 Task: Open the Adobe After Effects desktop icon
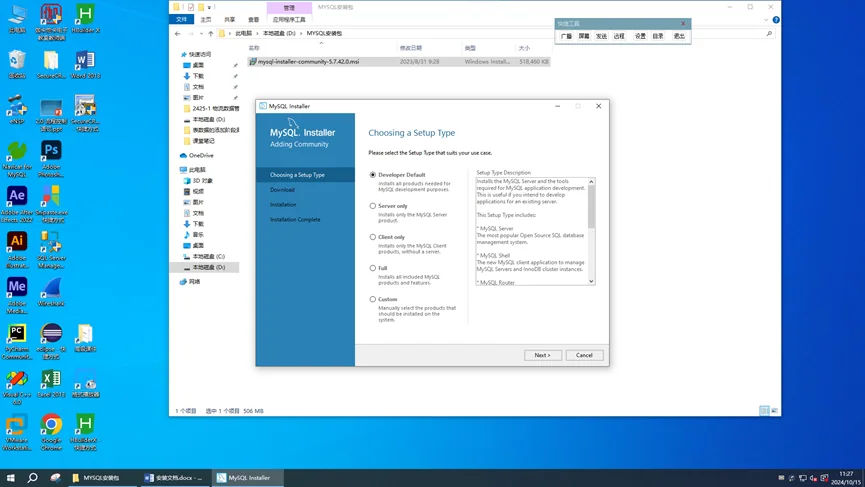pyautogui.click(x=17, y=205)
